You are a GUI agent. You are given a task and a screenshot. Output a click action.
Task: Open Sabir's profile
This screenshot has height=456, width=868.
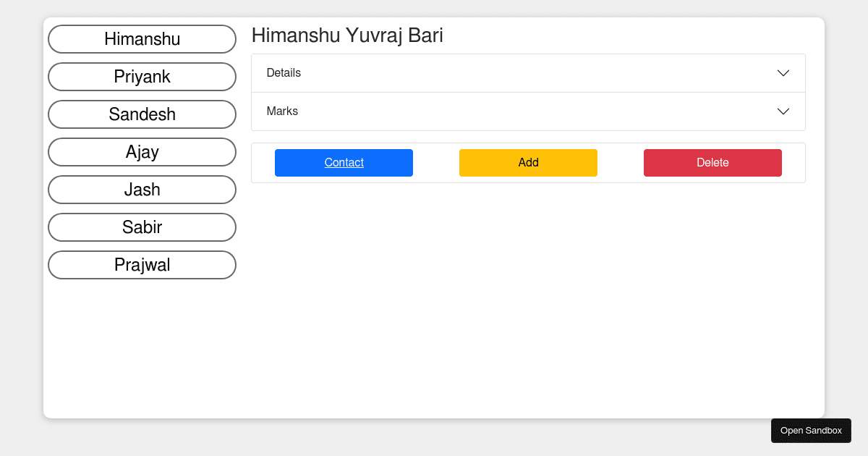[142, 227]
